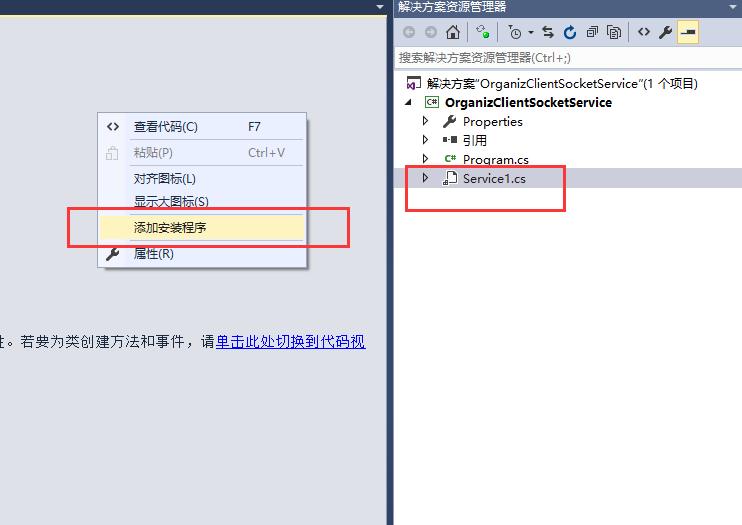Expand the 引用 references node
Viewport: 742px width, 525px height.
point(425,140)
